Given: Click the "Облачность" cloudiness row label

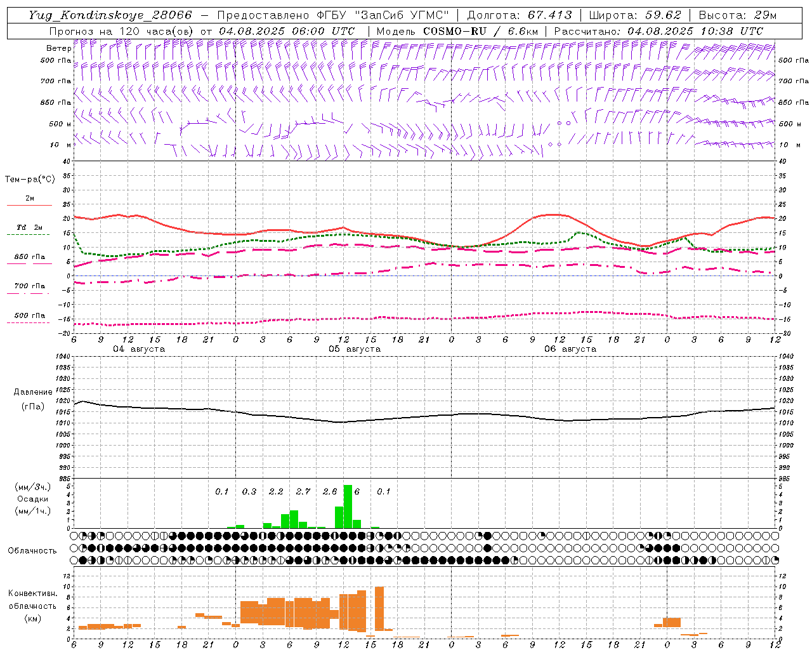Looking at the screenshot, I should pos(32,550).
